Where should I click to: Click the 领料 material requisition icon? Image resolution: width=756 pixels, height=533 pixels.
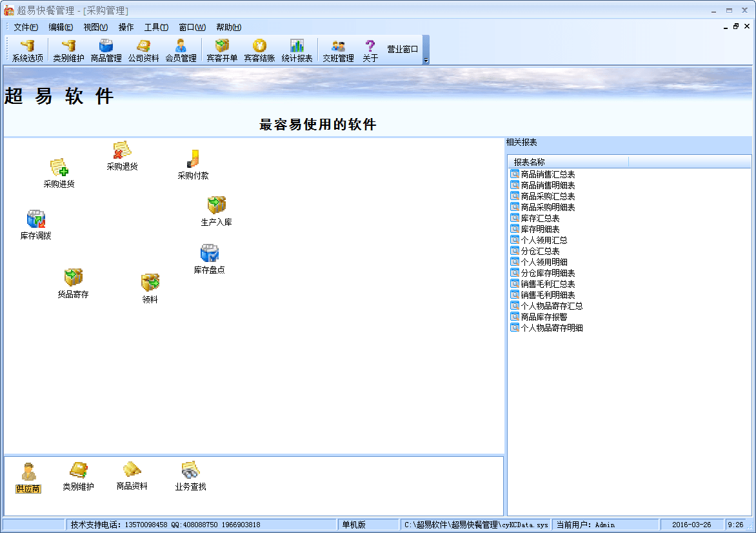tap(150, 283)
